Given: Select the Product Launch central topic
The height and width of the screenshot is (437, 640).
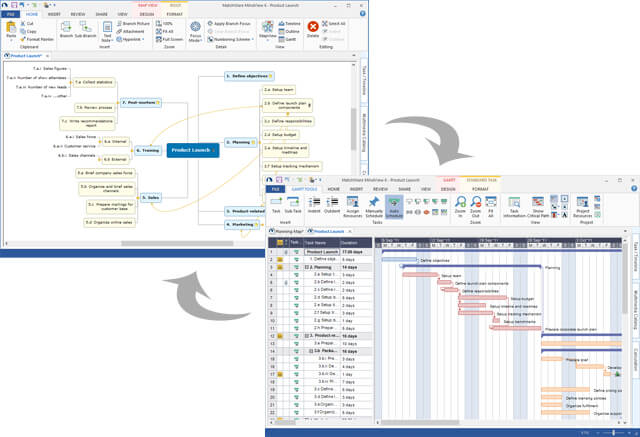Looking at the screenshot, I should click(193, 150).
